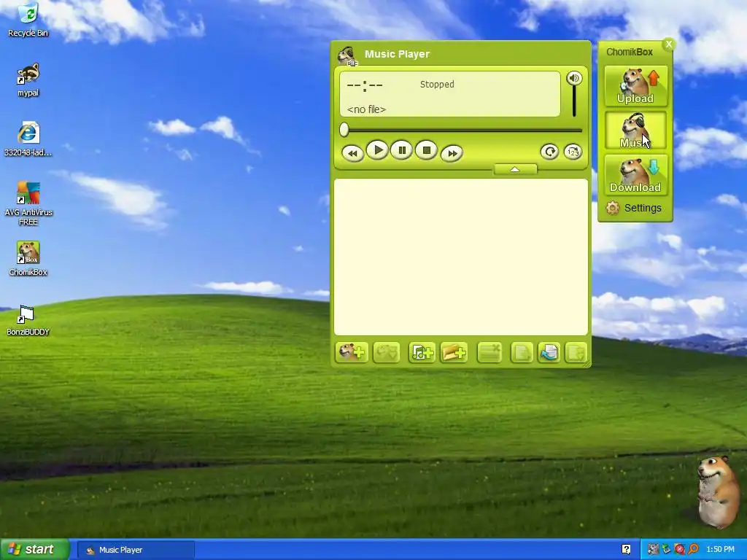Open the Windows start menu
Viewport: 747px width, 560px height.
point(34,550)
